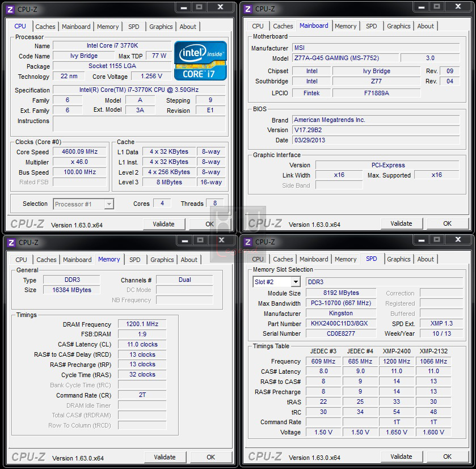Click Validate in the CPU tab window
The image size is (476, 469).
coord(163,224)
